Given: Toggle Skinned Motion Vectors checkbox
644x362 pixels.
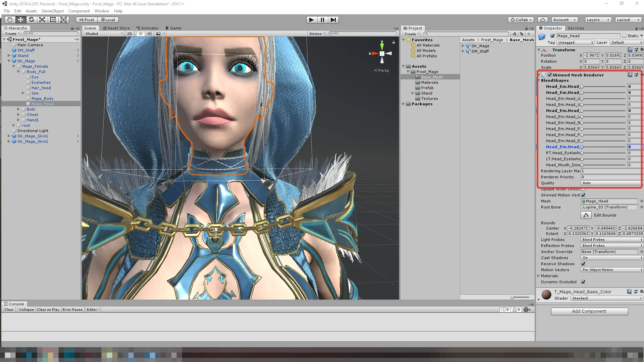Looking at the screenshot, I should coord(583,195).
